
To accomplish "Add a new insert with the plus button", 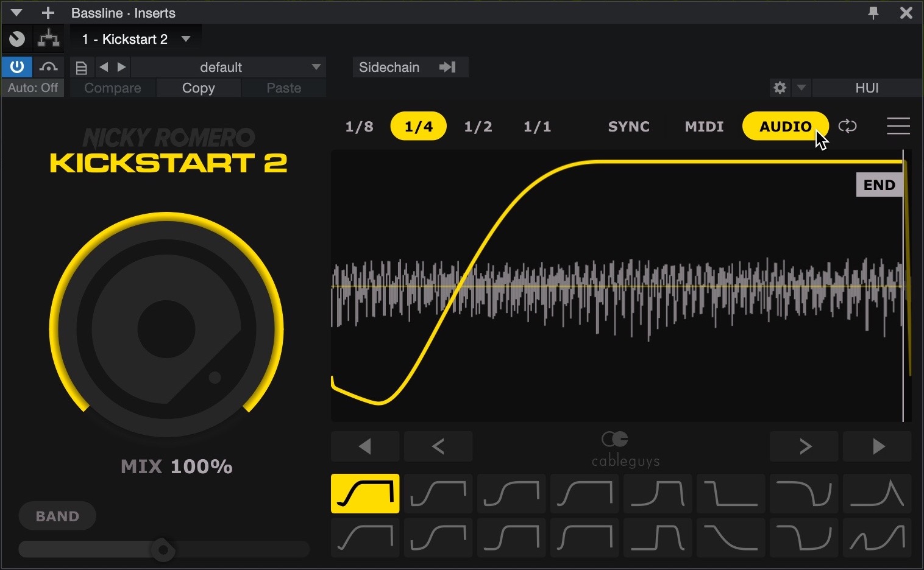I will click(48, 13).
